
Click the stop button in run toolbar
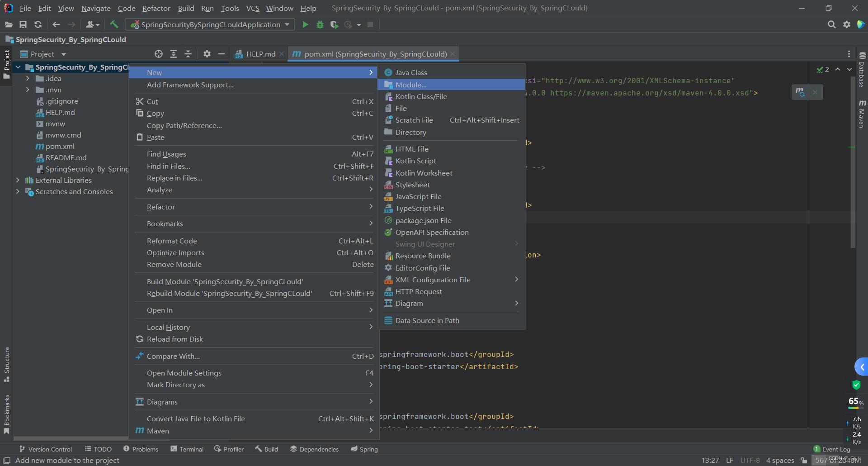(x=370, y=24)
